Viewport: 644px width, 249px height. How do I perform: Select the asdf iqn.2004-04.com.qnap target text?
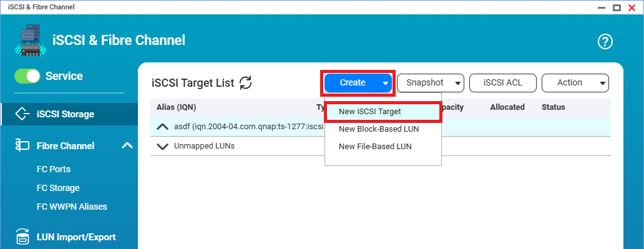pos(249,127)
